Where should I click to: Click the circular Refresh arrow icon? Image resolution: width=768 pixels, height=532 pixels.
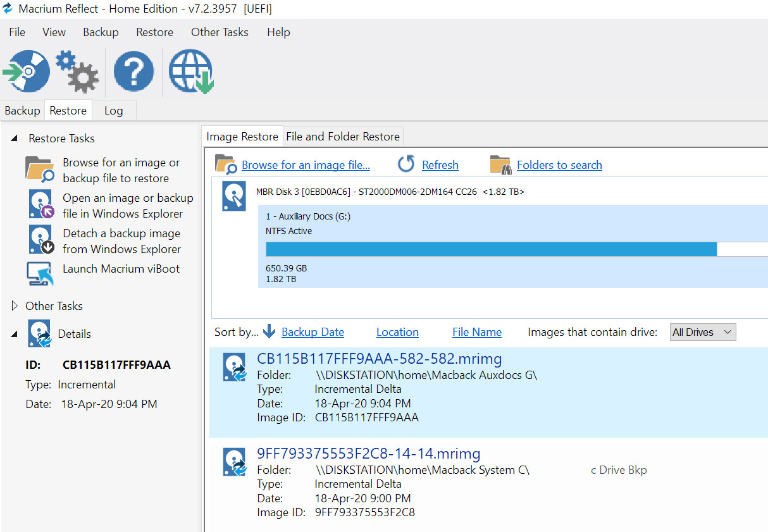pyautogui.click(x=406, y=164)
